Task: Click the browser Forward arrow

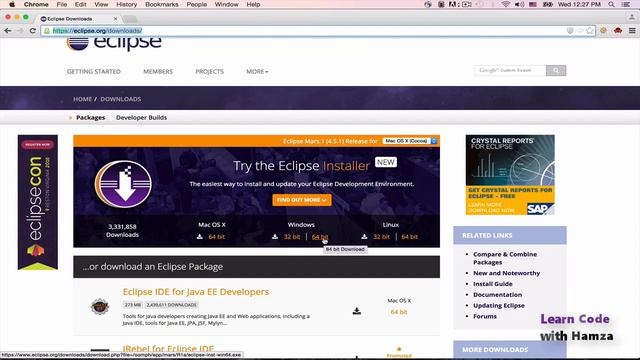Action: (20, 31)
